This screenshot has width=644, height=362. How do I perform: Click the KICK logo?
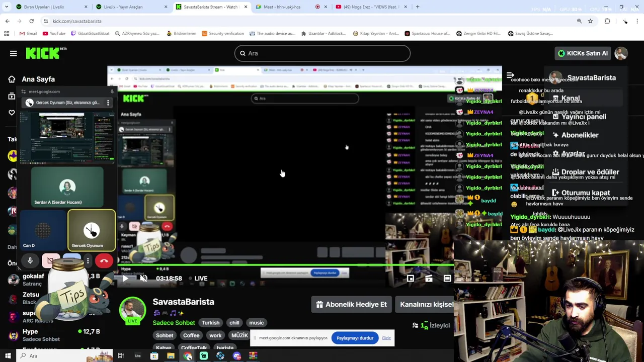point(46,53)
